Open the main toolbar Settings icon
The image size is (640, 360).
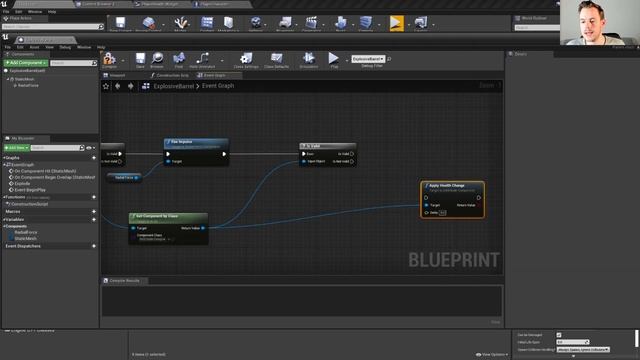coord(256,24)
